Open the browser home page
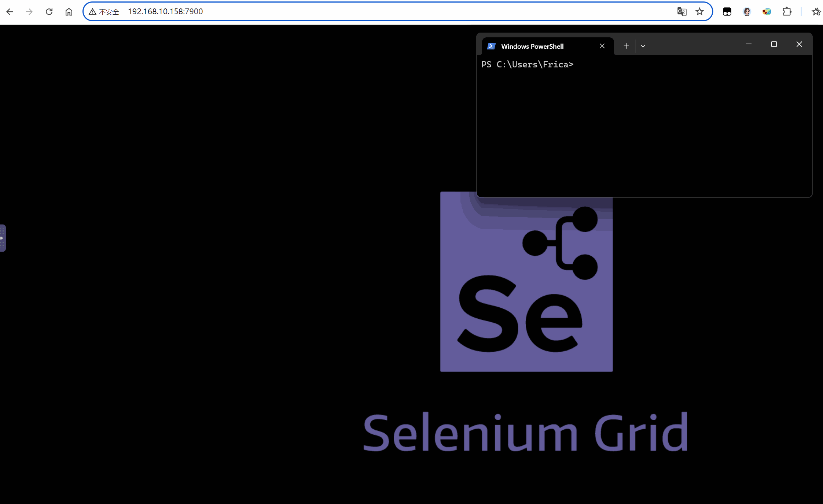Image resolution: width=823 pixels, height=504 pixels. tap(69, 12)
